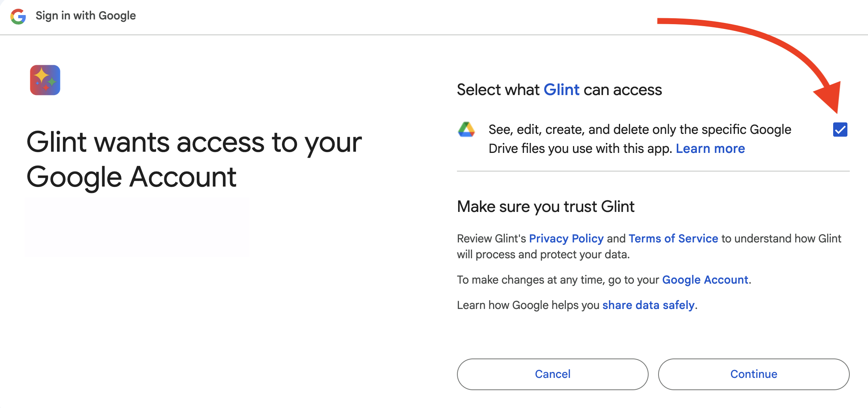Click the Glint app sparkle icon

coord(45,80)
